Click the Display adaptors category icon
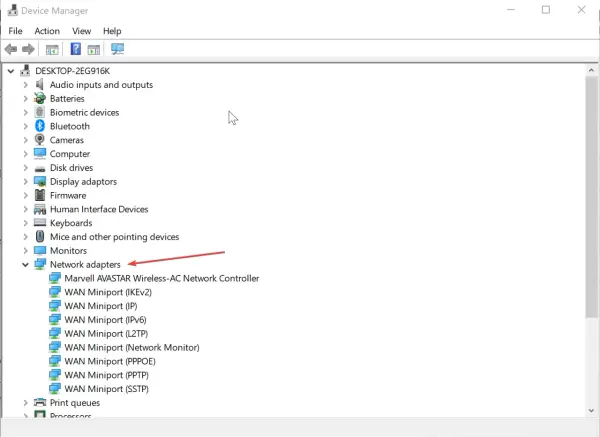600x437 pixels. pos(40,181)
